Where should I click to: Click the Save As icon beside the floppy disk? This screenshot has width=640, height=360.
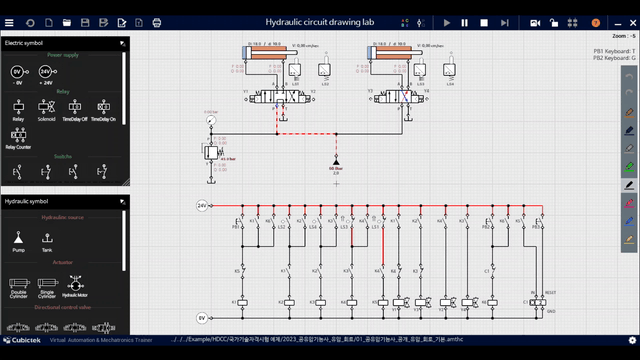coord(103,22)
